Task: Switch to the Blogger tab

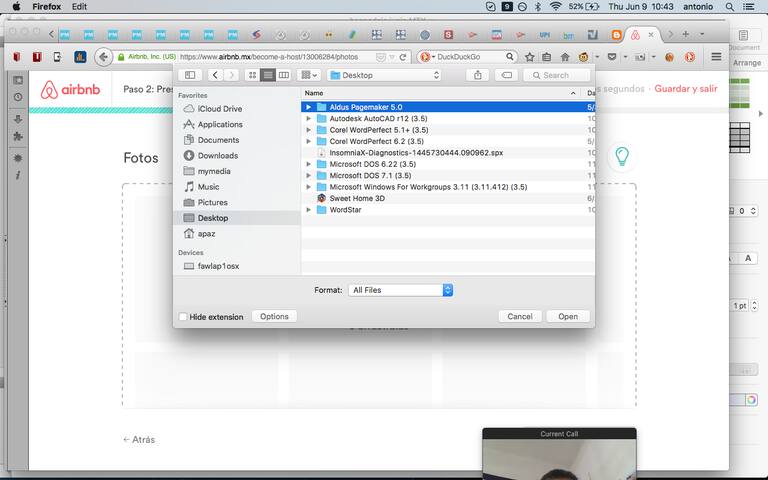Action: 617,35
